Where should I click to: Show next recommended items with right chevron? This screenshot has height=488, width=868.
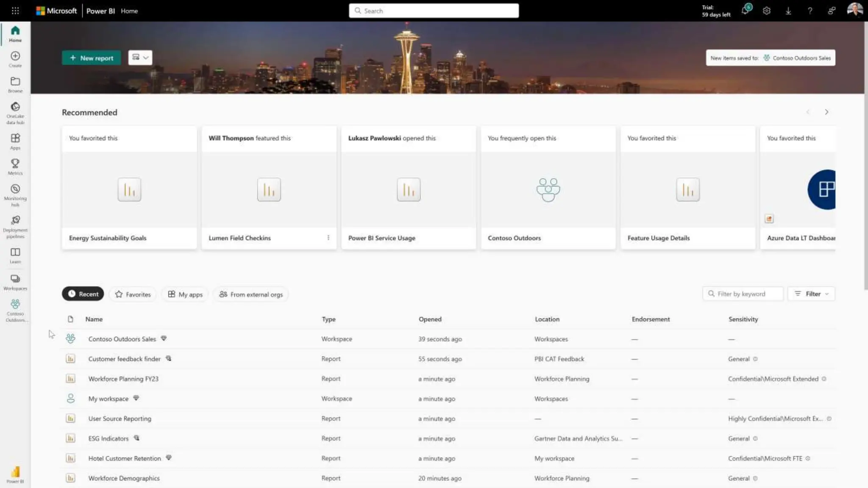(826, 112)
